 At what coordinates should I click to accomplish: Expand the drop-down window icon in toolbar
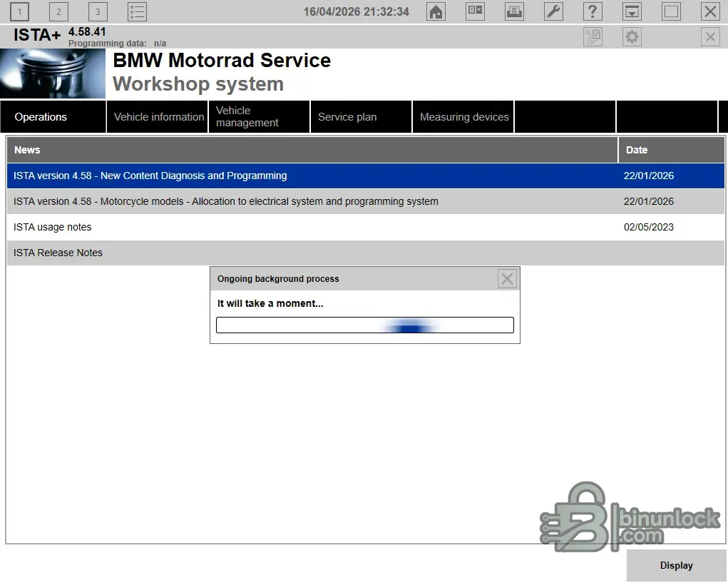(x=632, y=11)
